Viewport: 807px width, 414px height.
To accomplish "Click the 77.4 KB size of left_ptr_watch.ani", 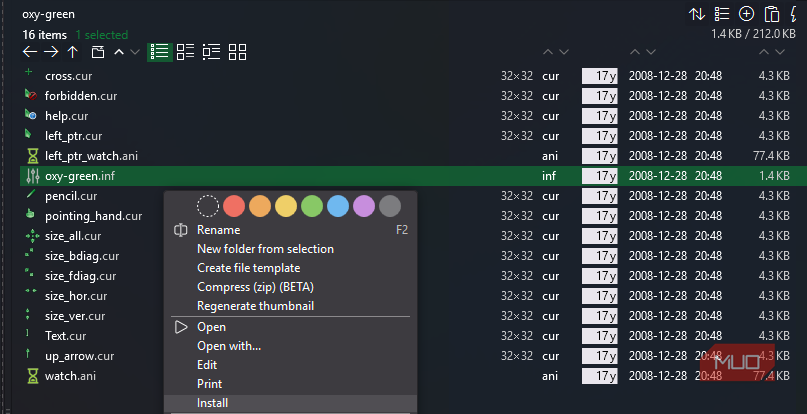I will (x=770, y=156).
